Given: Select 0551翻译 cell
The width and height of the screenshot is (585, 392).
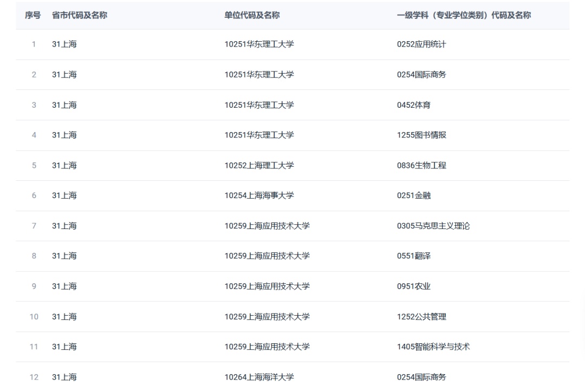Looking at the screenshot, I should [x=414, y=256].
